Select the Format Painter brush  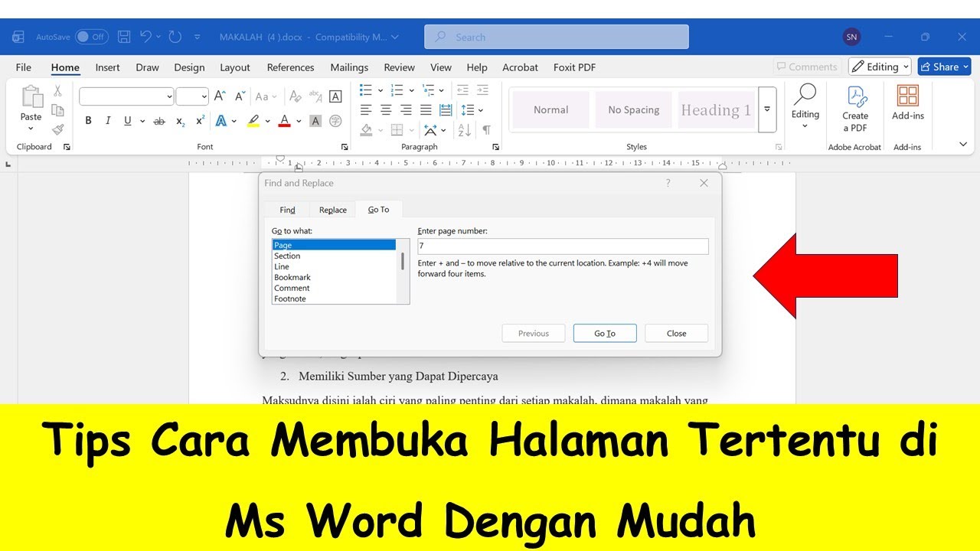point(57,129)
